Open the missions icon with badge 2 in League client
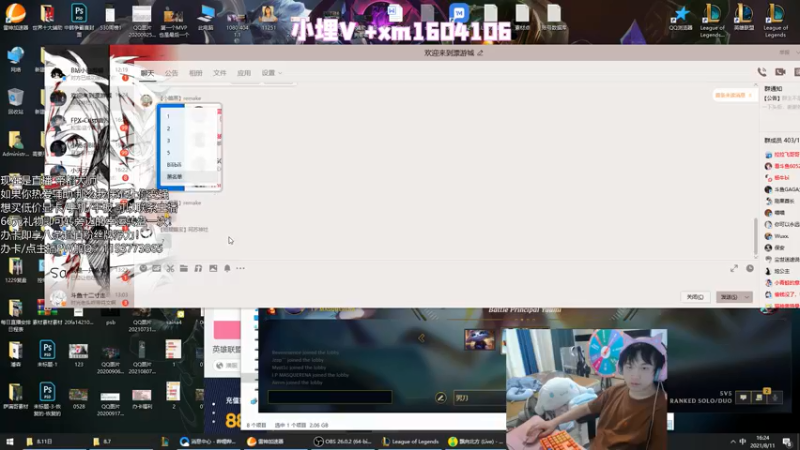 pos(760,396)
